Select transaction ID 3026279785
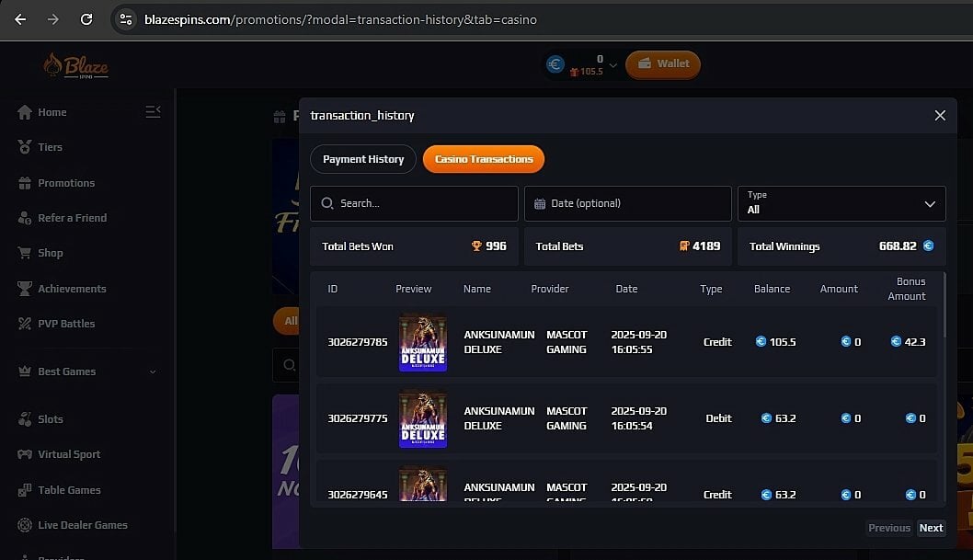This screenshot has width=973, height=560. [358, 342]
